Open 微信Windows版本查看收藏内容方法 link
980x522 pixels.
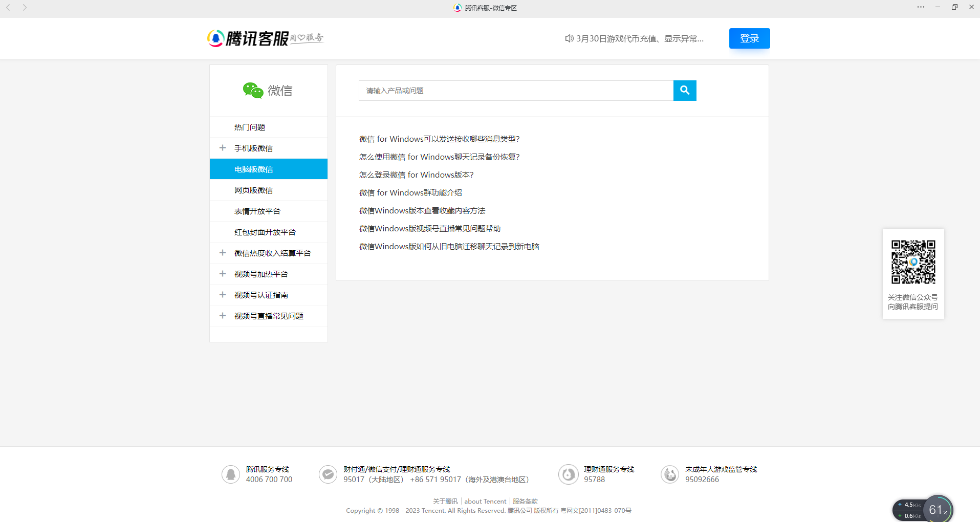coord(422,210)
